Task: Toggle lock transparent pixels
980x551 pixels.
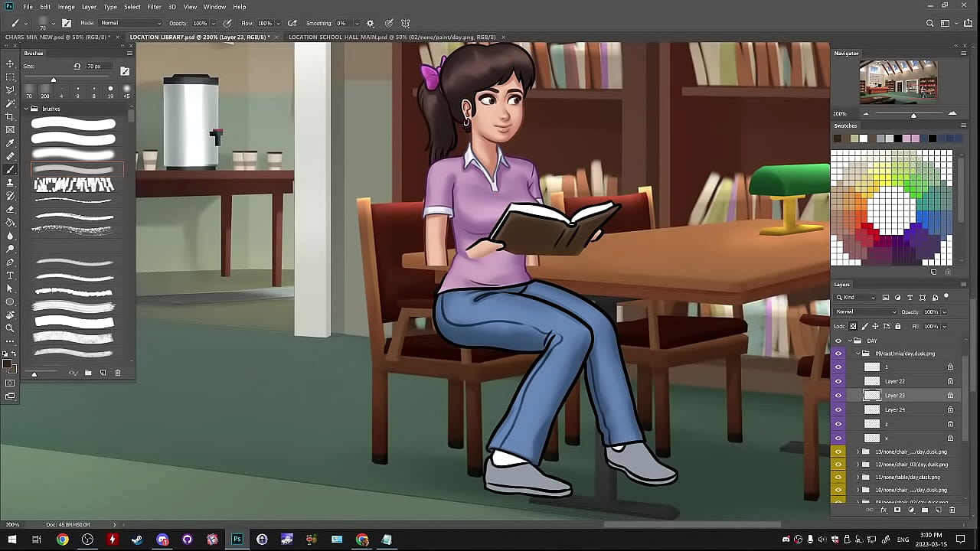Action: pos(854,326)
